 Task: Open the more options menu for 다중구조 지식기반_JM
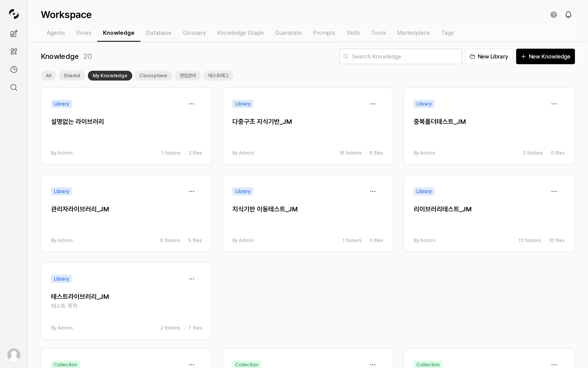(373, 104)
